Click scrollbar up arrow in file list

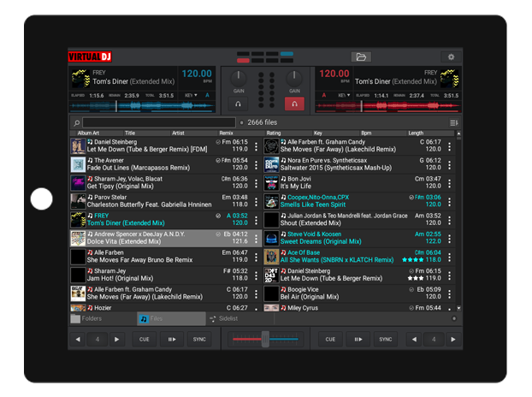(458, 133)
